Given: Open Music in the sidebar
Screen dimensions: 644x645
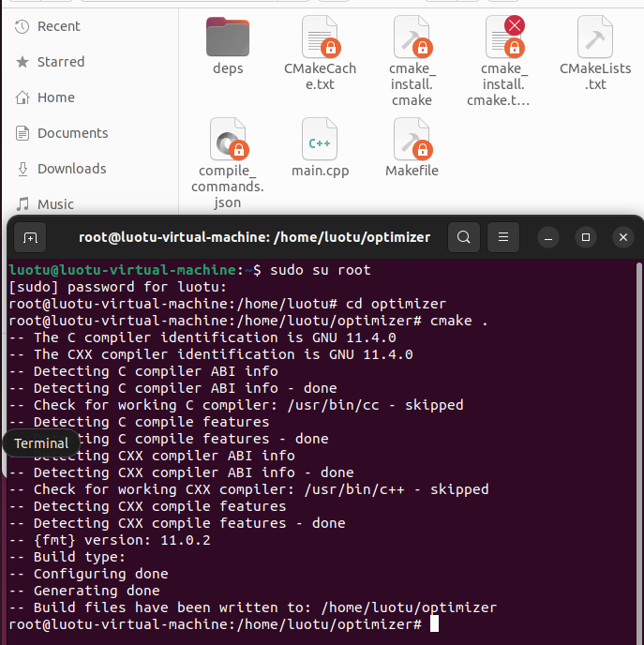Looking at the screenshot, I should coord(55,204).
